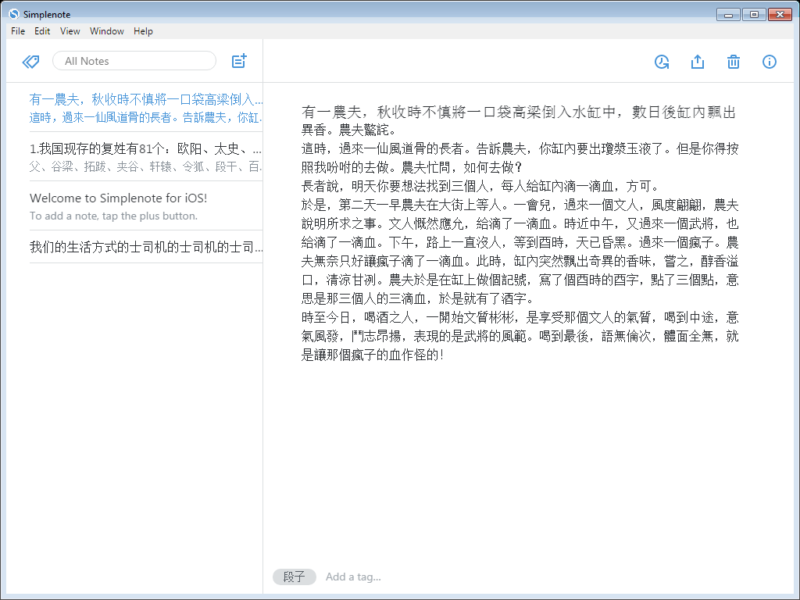Select the note starting with 有一農夫
Viewport: 800px width, 600px height.
(x=146, y=108)
